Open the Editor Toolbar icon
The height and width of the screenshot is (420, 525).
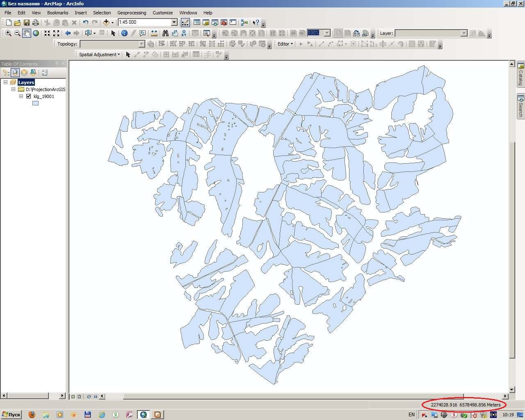click(x=185, y=22)
